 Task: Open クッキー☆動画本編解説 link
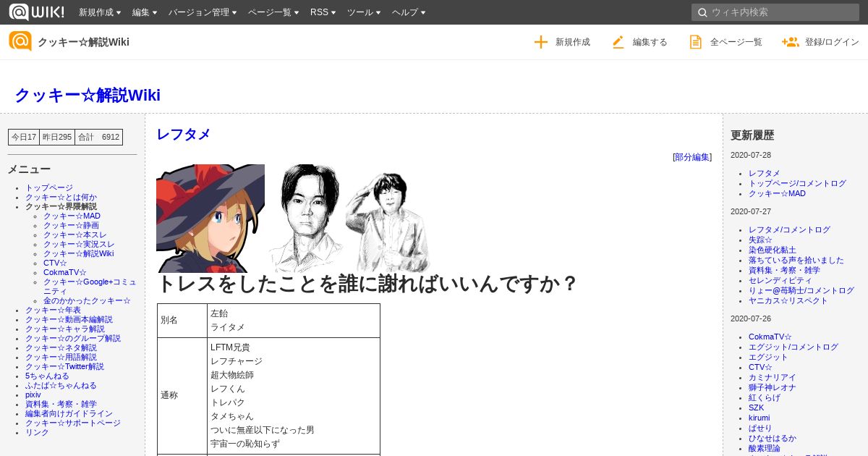tap(69, 319)
